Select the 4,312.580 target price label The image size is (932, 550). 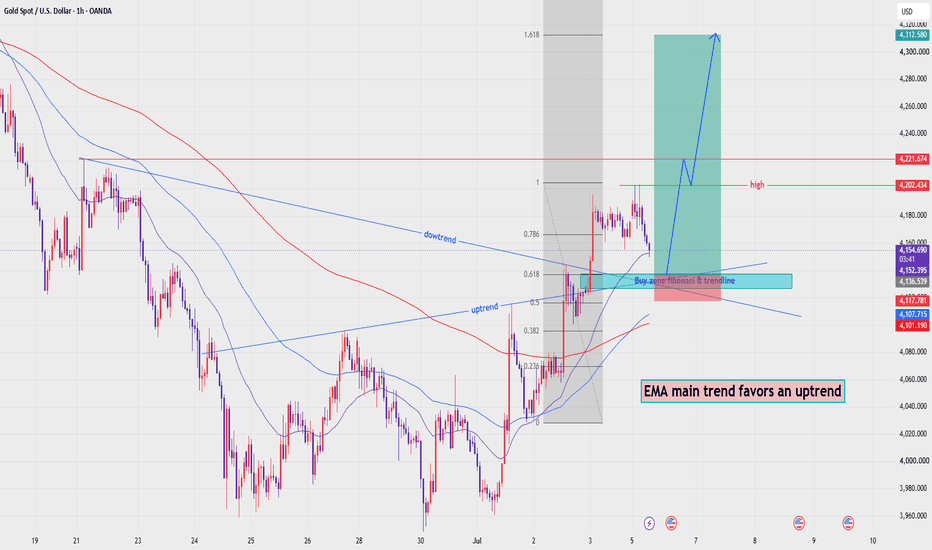click(913, 35)
